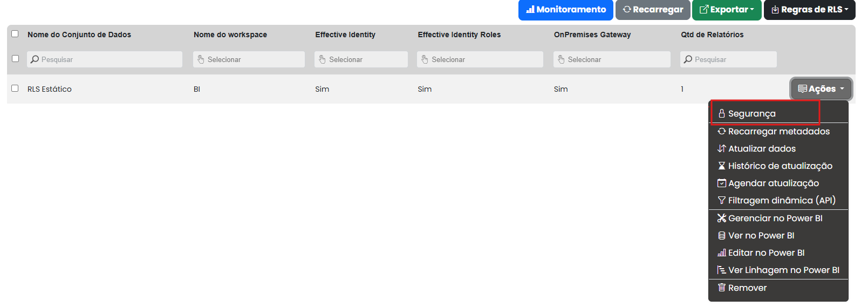Image resolution: width=868 pixels, height=307 pixels.
Task: Click the padlock icon beside Segurança
Action: click(721, 113)
